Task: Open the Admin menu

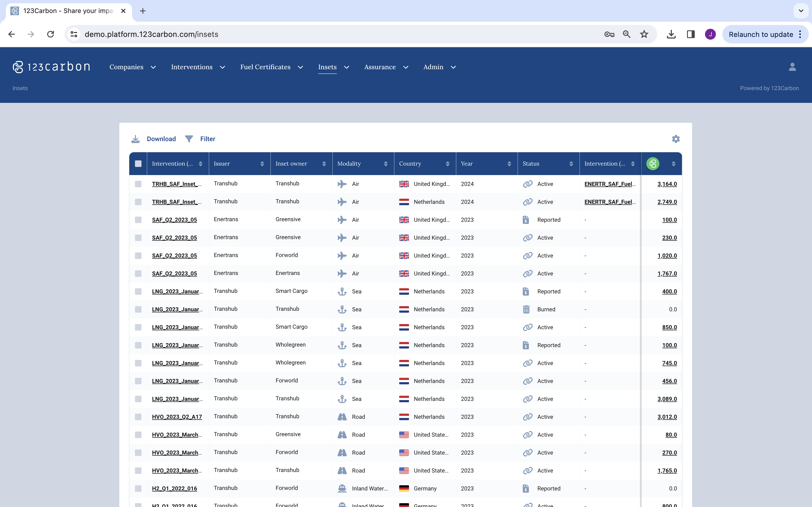Action: point(433,67)
